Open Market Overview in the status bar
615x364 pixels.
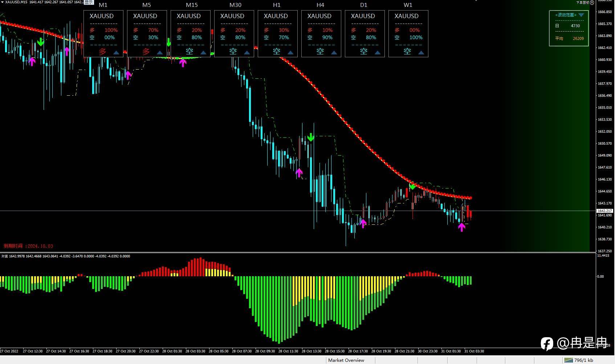(x=346, y=360)
